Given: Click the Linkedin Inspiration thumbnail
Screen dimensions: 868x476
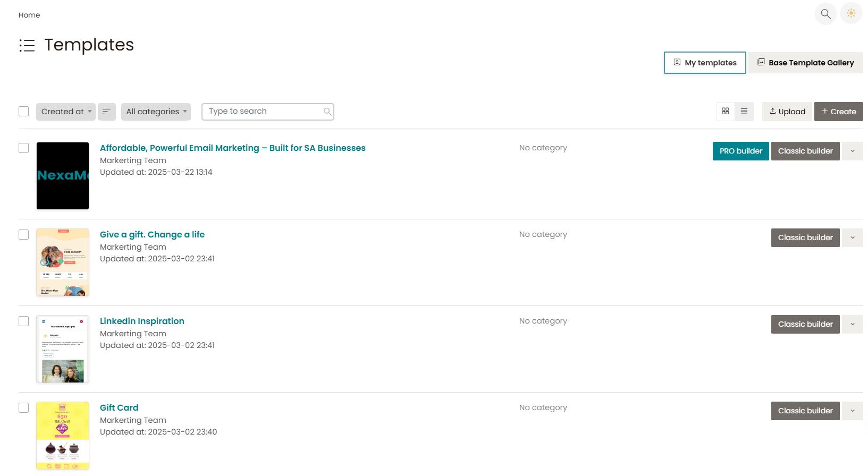Looking at the screenshot, I should 63,349.
